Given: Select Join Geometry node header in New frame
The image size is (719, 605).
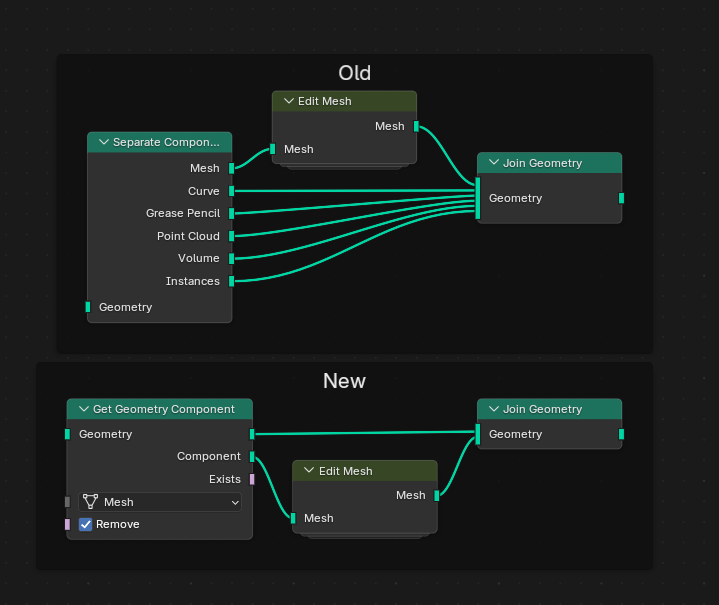Looking at the screenshot, I should [549, 409].
